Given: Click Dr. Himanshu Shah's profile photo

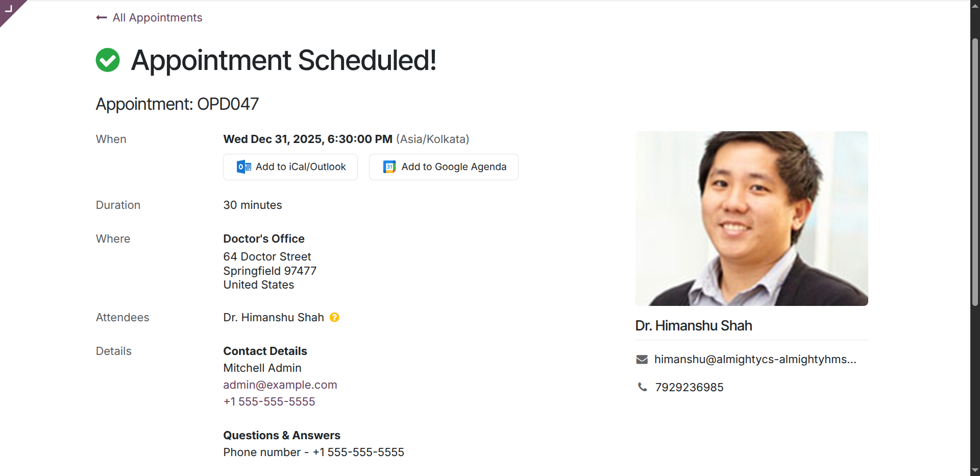Looking at the screenshot, I should click(x=751, y=219).
